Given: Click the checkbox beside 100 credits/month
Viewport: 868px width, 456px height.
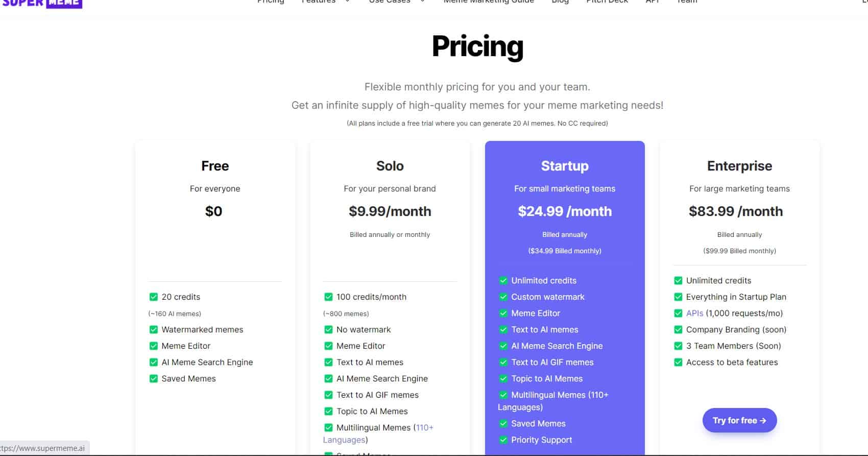Looking at the screenshot, I should point(328,297).
